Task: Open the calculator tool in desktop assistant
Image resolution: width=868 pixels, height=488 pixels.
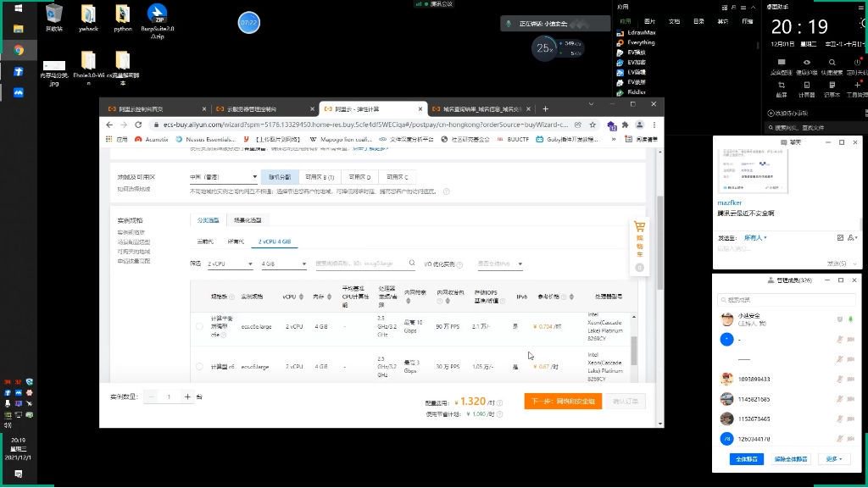Action: point(807,88)
